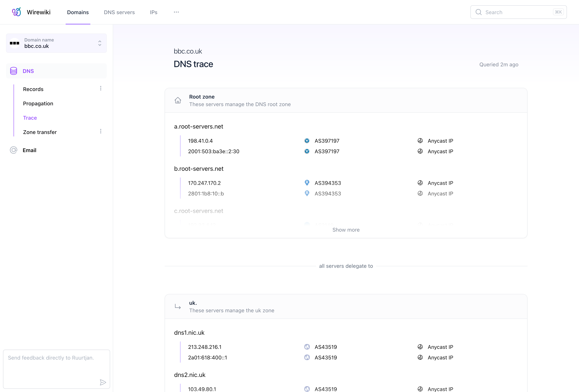Viewport: 579px width, 392px height.
Task: Open the Zone transfer options menu
Action: coord(101,131)
